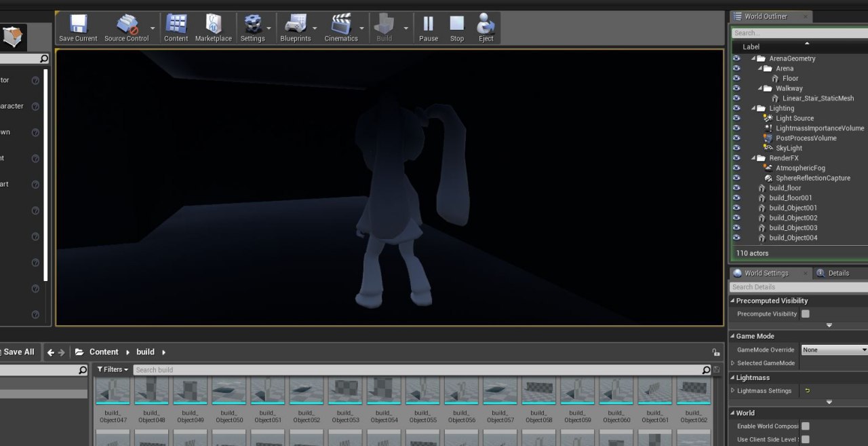Click the save search icon beside asset search
Viewport: 868px width, 446px height.
pyautogui.click(x=717, y=370)
